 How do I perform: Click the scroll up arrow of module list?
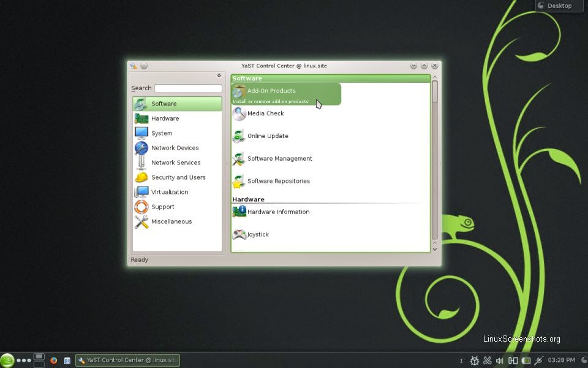pos(435,77)
